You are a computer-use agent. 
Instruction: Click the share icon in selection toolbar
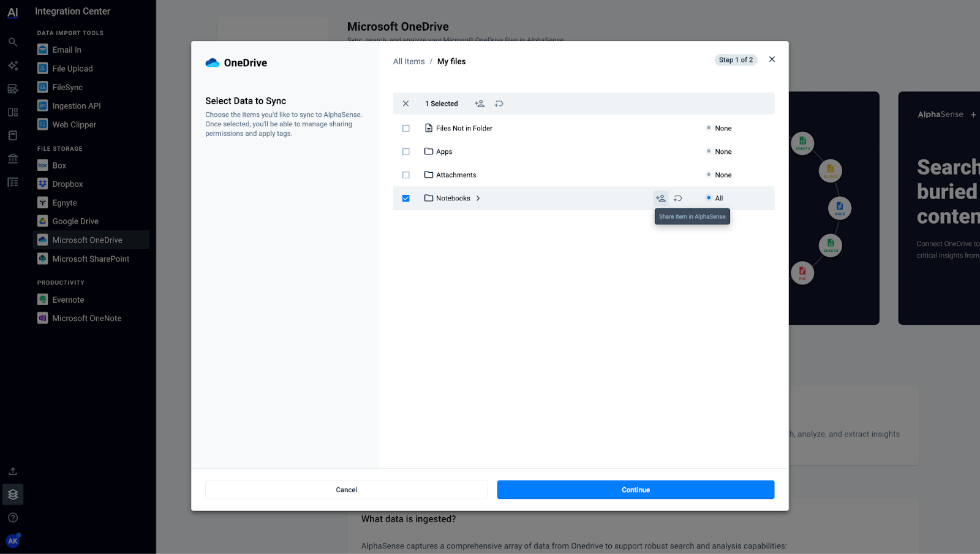tap(480, 104)
